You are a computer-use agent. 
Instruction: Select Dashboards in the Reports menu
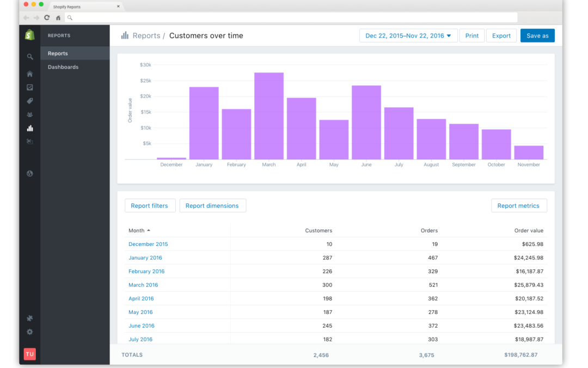pyautogui.click(x=63, y=67)
